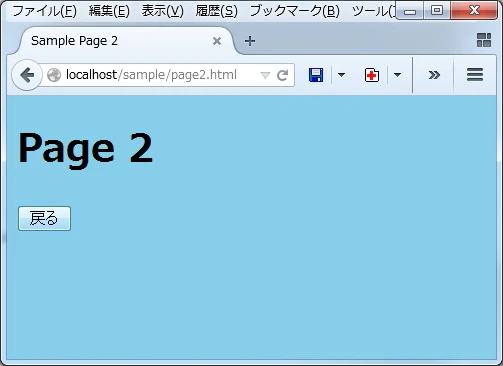503x366 pixels.
Task: Expand the red cross icon dropdown arrow
Action: point(397,75)
